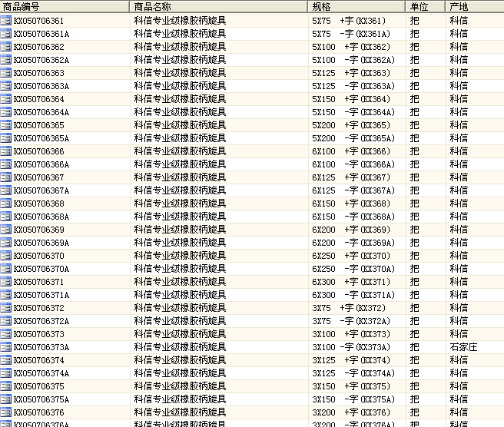Click the row icon for KX050706365A
The image size is (504, 427).
[x=6, y=138]
